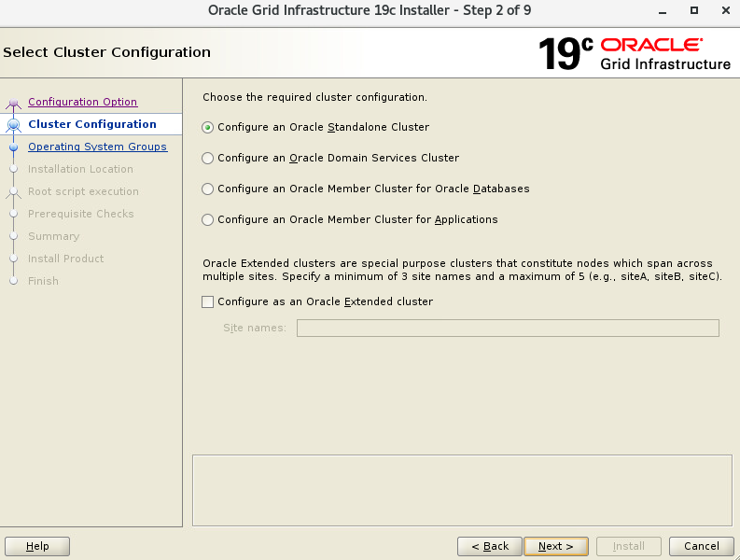Close the installer window
Image resolution: width=740 pixels, height=560 pixels.
click(721, 10)
